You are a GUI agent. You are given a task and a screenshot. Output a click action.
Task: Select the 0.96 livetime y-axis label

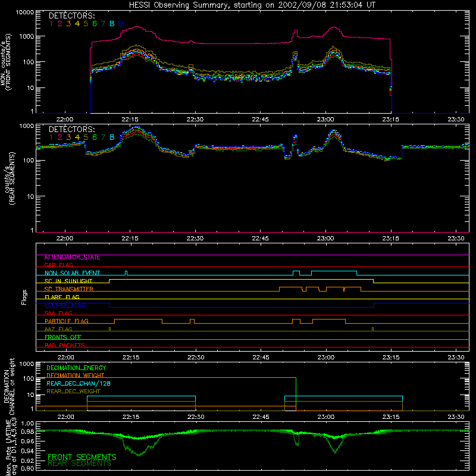[x=27, y=441]
